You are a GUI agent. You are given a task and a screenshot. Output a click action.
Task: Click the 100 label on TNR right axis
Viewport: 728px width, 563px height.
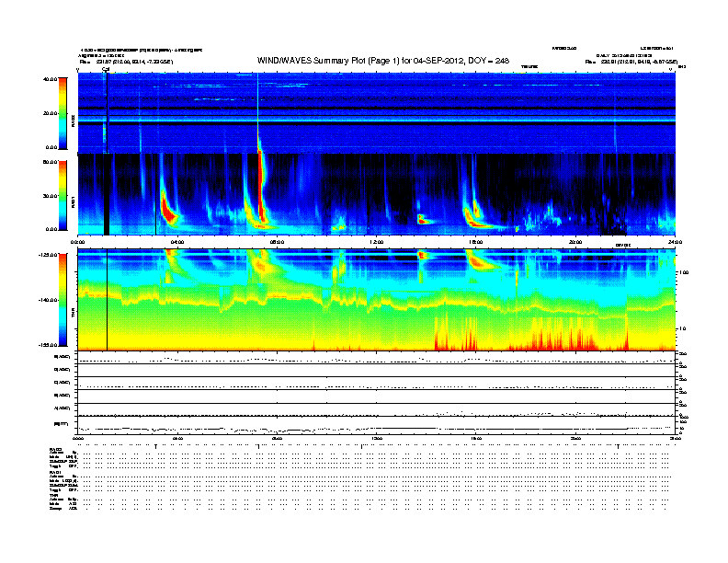(684, 272)
